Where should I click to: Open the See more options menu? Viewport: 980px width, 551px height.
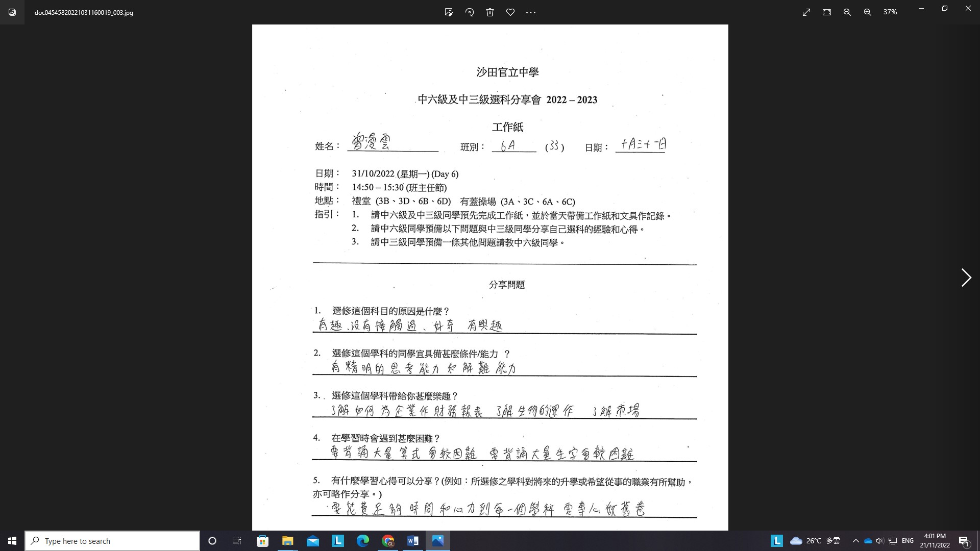point(531,12)
